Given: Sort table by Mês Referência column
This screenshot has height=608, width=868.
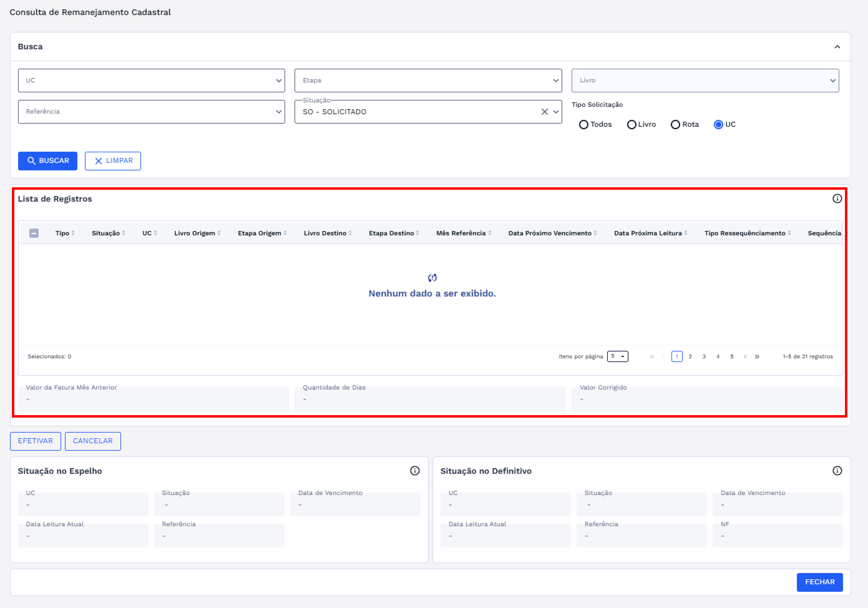Looking at the screenshot, I should coord(464,233).
